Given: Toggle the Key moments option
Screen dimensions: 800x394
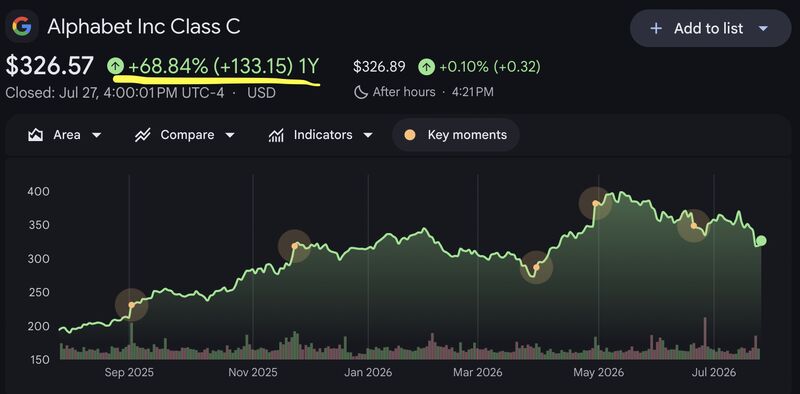Looking at the screenshot, I should pos(456,135).
